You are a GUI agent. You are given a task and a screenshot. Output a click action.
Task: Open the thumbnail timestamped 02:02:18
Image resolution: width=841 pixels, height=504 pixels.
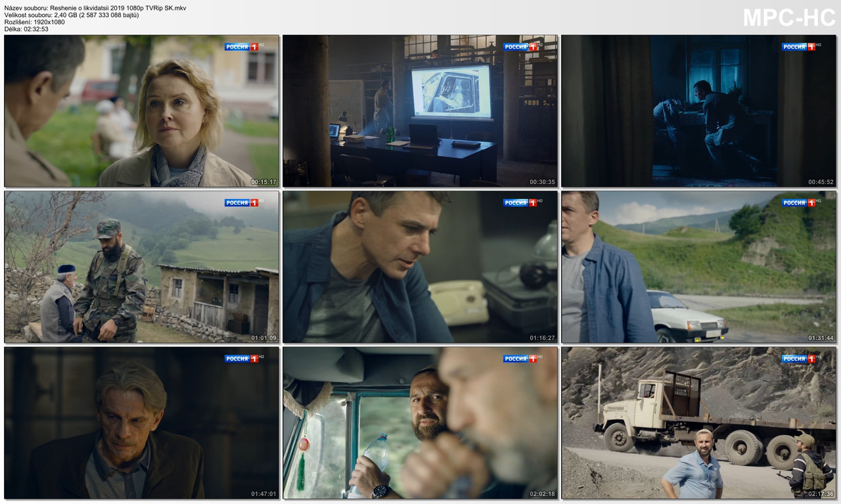420,423
